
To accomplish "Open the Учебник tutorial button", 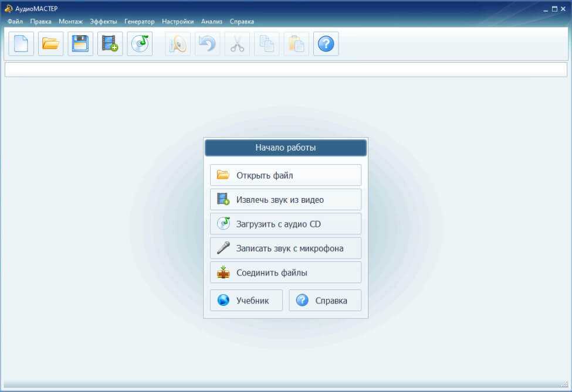I will coord(246,301).
